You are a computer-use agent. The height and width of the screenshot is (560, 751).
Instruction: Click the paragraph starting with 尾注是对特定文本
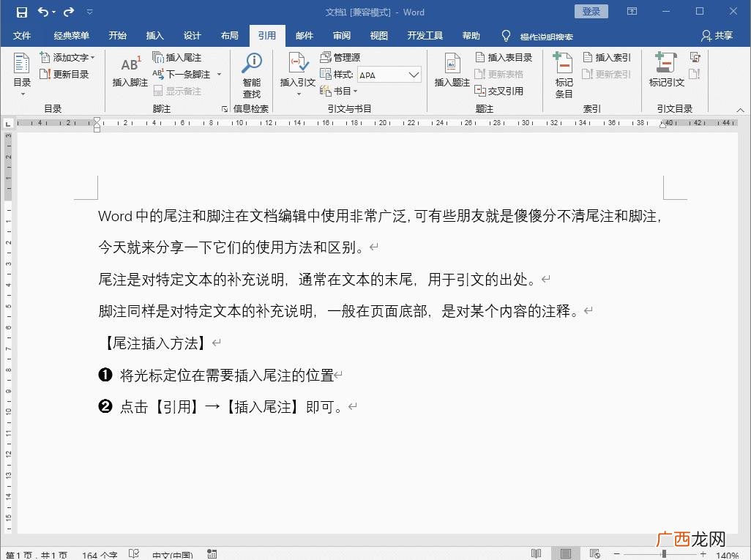pyautogui.click(x=324, y=280)
